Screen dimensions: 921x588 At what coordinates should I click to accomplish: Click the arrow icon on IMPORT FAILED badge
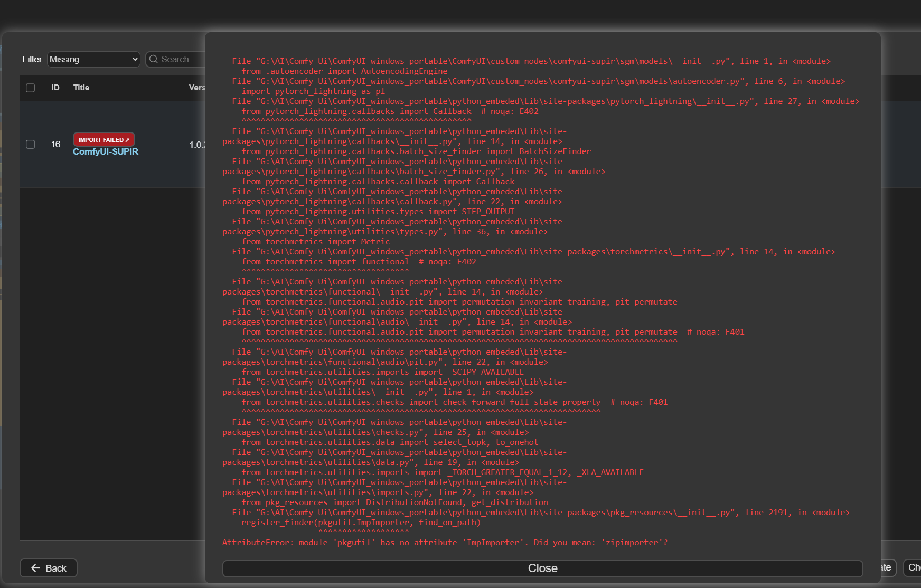click(x=127, y=140)
